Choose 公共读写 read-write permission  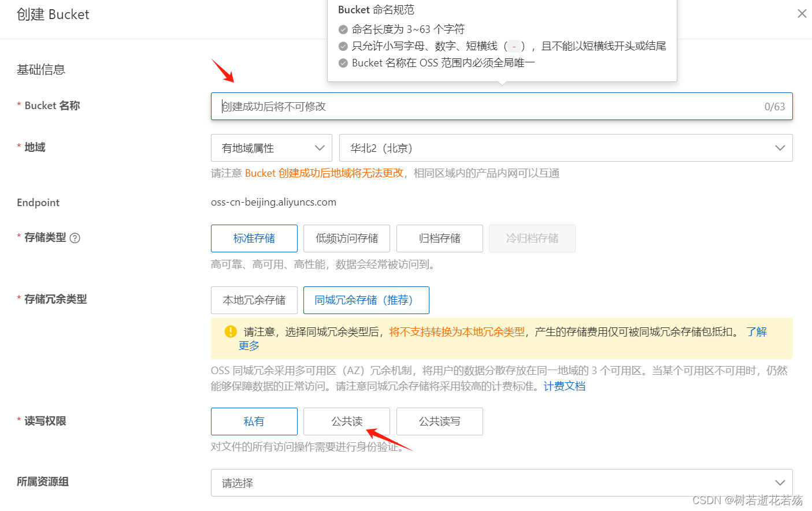point(439,422)
